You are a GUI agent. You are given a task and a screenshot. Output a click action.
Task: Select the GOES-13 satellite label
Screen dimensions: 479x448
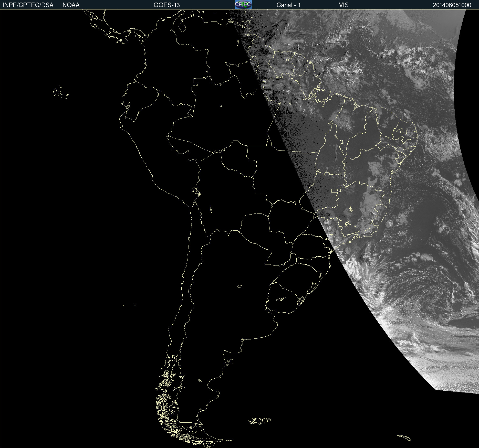[x=166, y=5]
